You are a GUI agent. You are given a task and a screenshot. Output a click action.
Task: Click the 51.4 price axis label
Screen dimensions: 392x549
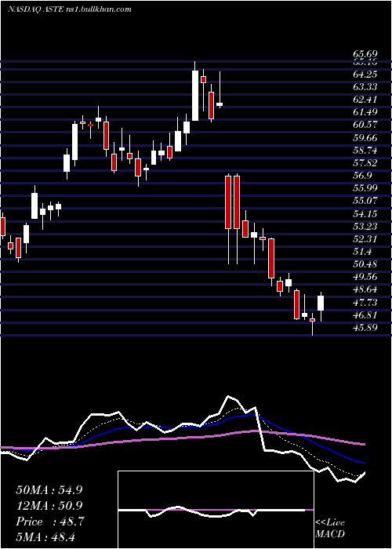coord(362,252)
